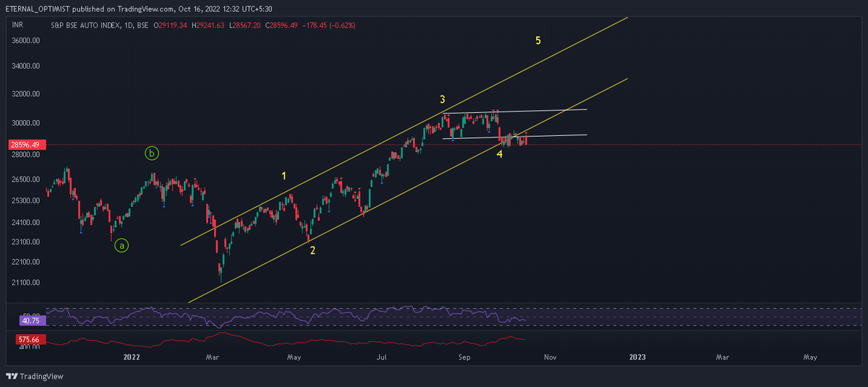Click the open value O29119.34
Image resolution: width=868 pixels, height=387 pixels.
tap(171, 25)
